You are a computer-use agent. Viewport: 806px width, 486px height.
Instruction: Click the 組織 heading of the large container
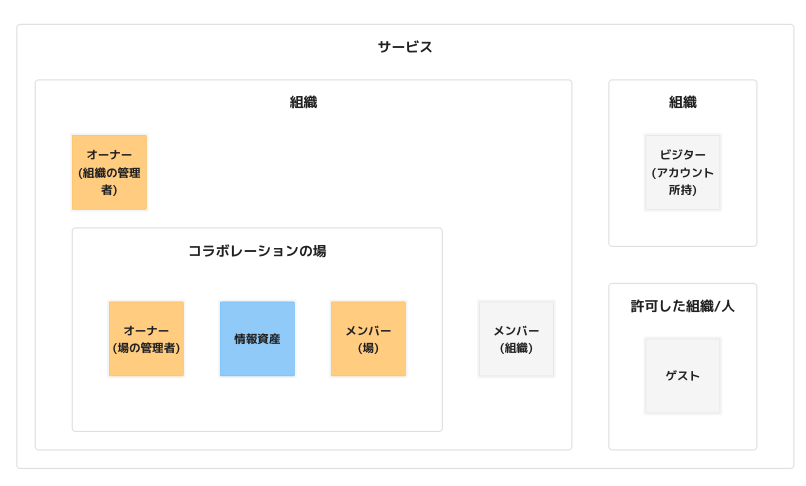pyautogui.click(x=303, y=102)
